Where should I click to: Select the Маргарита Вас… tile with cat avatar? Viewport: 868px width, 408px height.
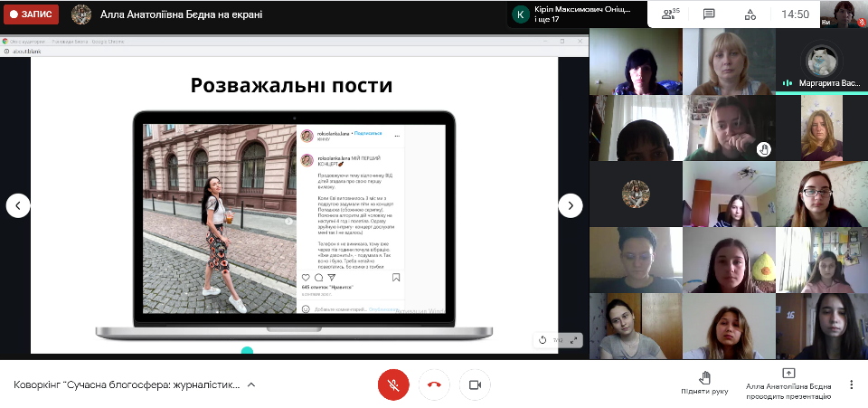(x=822, y=61)
